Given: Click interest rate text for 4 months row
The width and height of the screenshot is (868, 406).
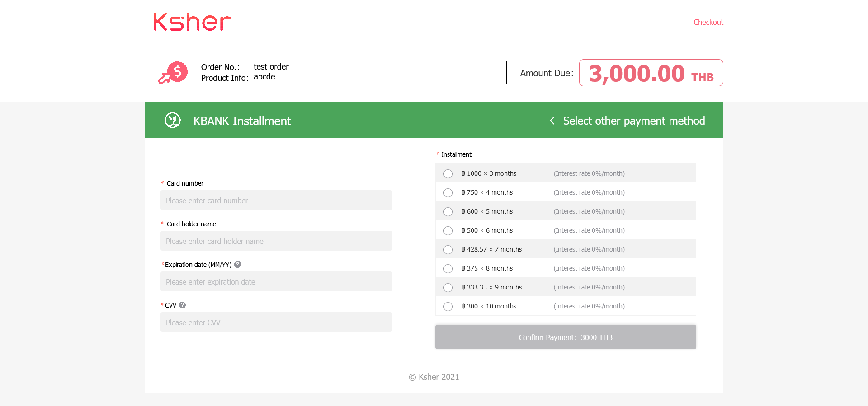Looking at the screenshot, I should 589,192.
